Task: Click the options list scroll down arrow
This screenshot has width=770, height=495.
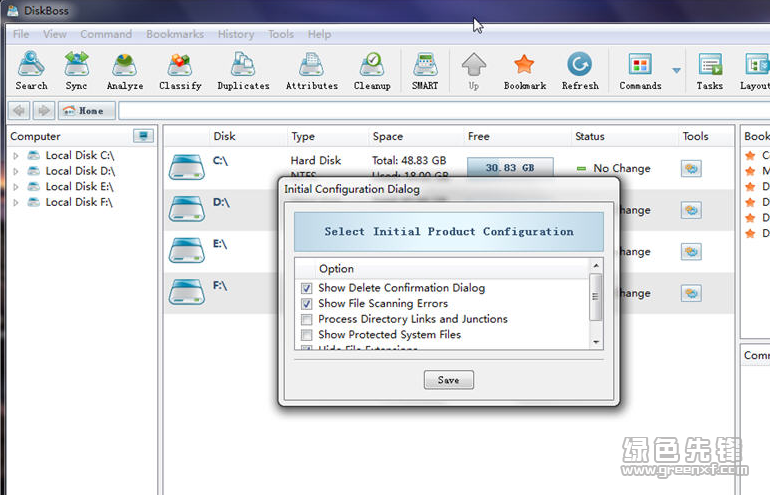Action: tap(596, 342)
